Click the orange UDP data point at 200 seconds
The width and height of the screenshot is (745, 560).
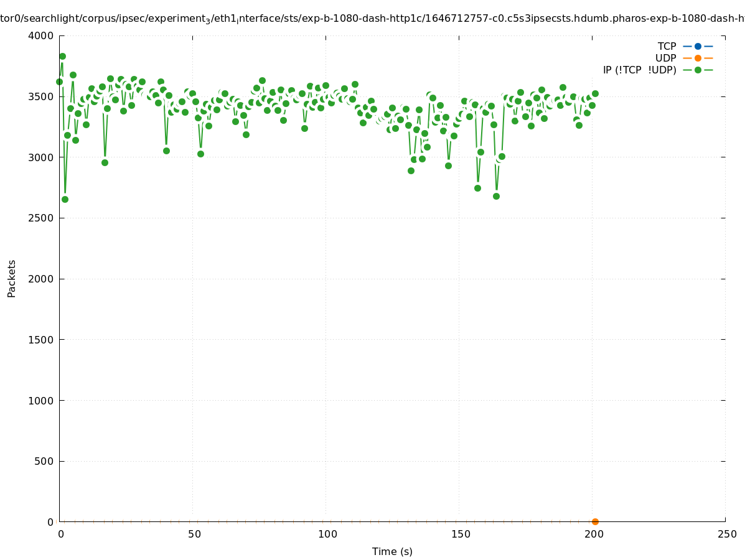pos(595,521)
